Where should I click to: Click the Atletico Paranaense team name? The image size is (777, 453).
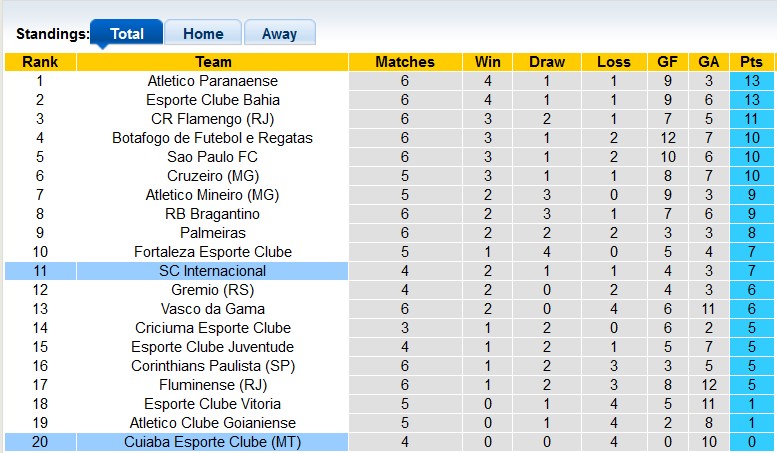point(212,81)
